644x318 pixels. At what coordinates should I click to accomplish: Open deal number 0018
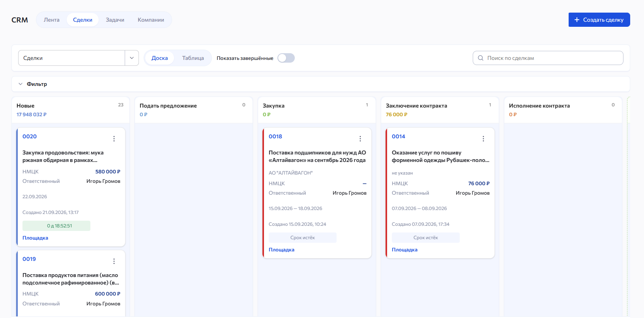[x=275, y=136]
